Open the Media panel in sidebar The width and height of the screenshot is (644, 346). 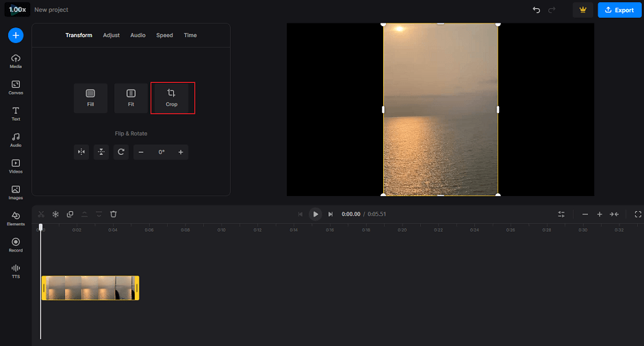pos(16,62)
